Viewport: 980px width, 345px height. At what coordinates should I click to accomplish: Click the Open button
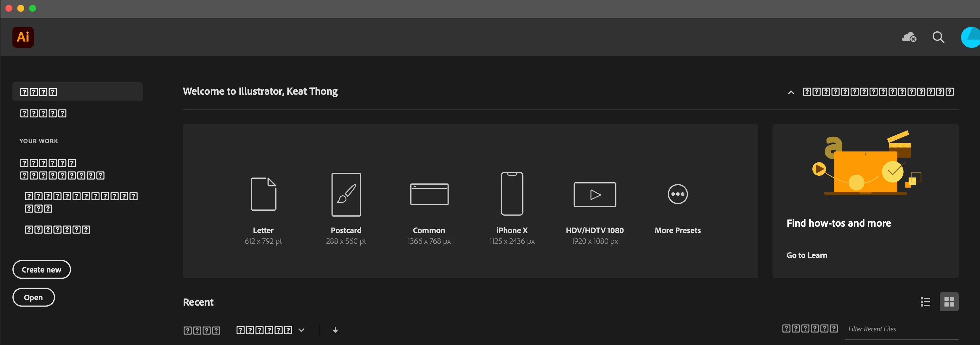coord(33,297)
